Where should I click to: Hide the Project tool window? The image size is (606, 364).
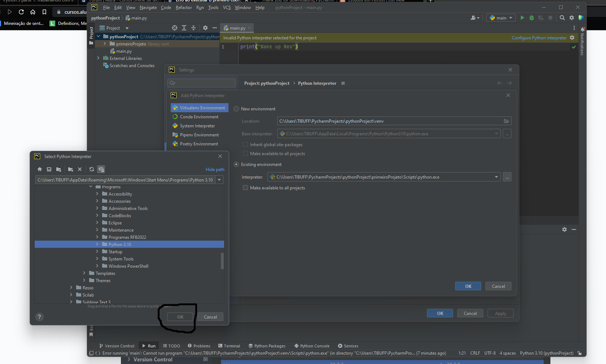[215, 28]
